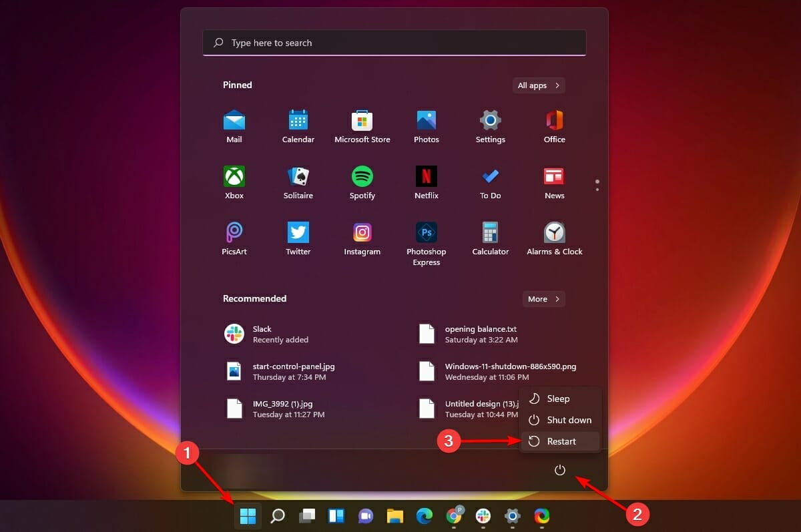Open the Alarms & Clock app

[x=555, y=238]
